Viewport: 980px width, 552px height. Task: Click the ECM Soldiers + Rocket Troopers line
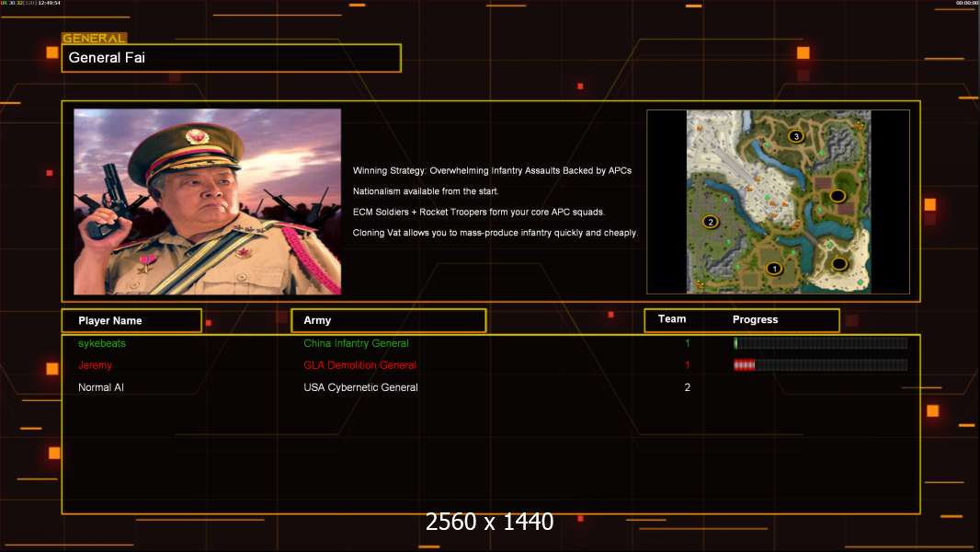click(479, 212)
